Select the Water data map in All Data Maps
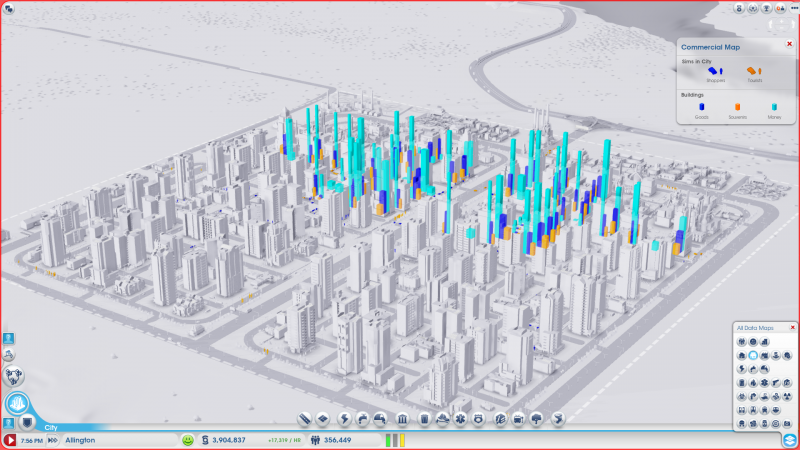 click(x=753, y=369)
